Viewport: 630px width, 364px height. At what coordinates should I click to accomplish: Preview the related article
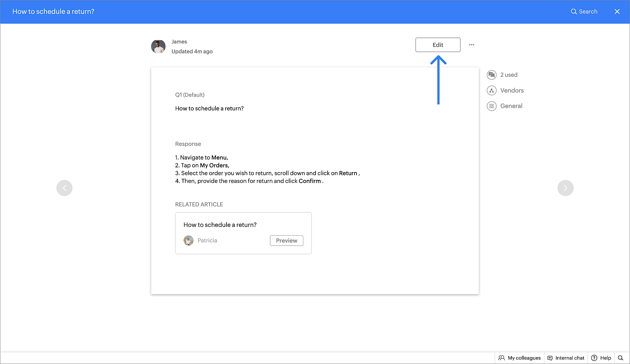[x=286, y=240]
